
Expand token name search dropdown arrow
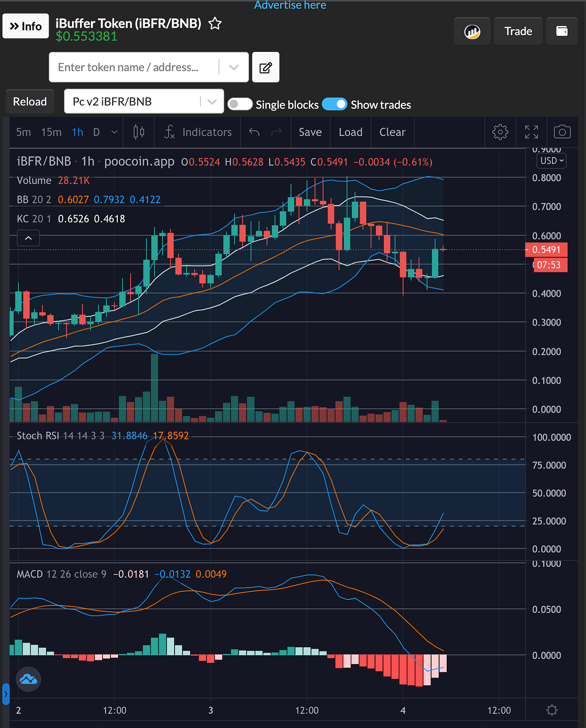234,67
